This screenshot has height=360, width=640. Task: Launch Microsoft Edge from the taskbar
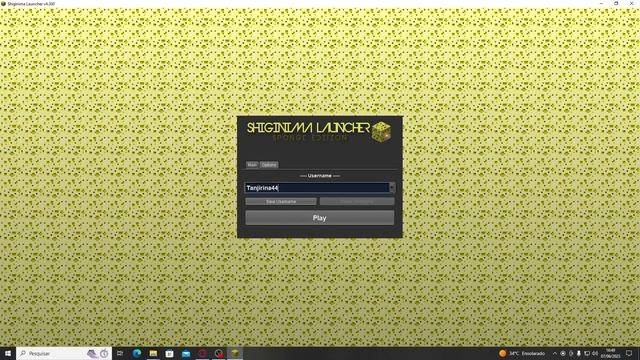coord(137,353)
